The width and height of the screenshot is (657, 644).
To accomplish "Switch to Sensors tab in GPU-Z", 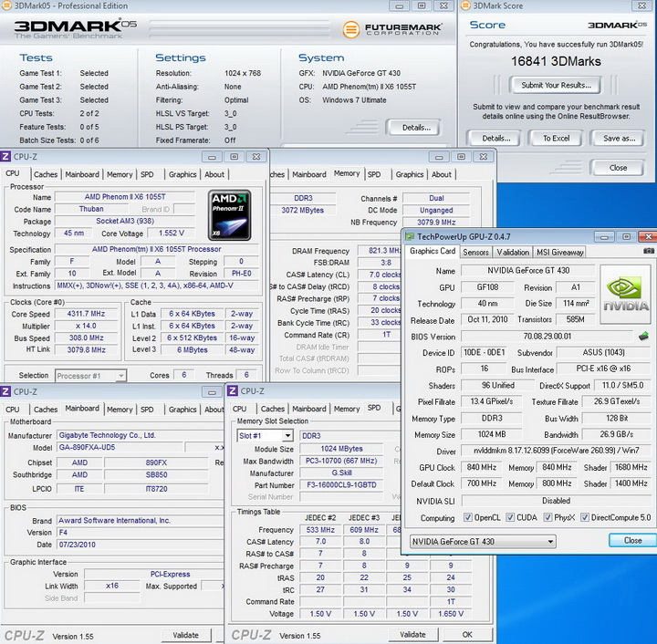I will (475, 252).
